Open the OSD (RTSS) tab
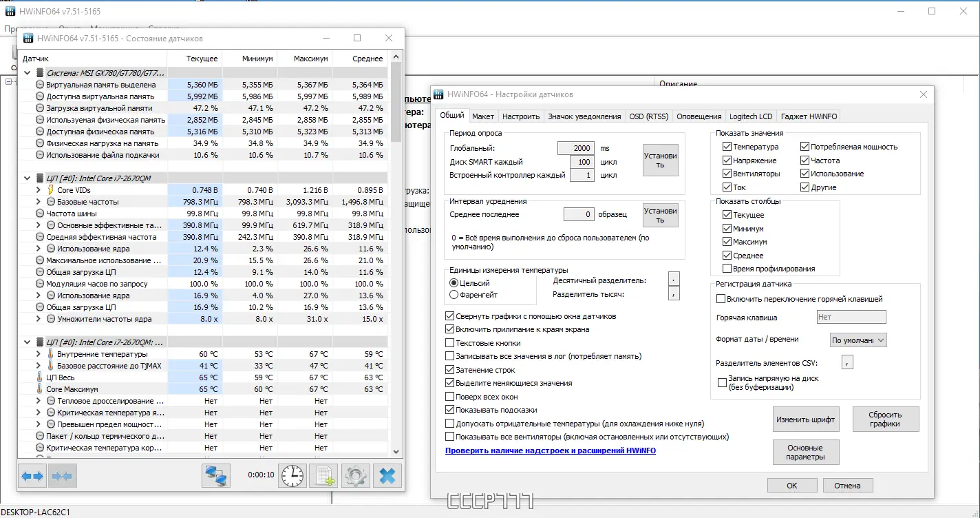The image size is (980, 518). 648,116
